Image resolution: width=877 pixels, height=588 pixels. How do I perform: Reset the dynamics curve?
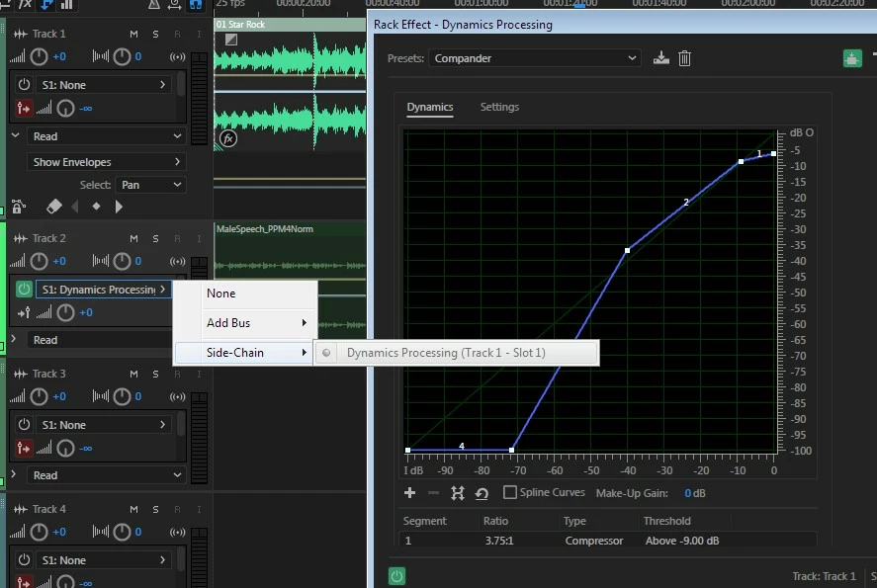tap(482, 493)
